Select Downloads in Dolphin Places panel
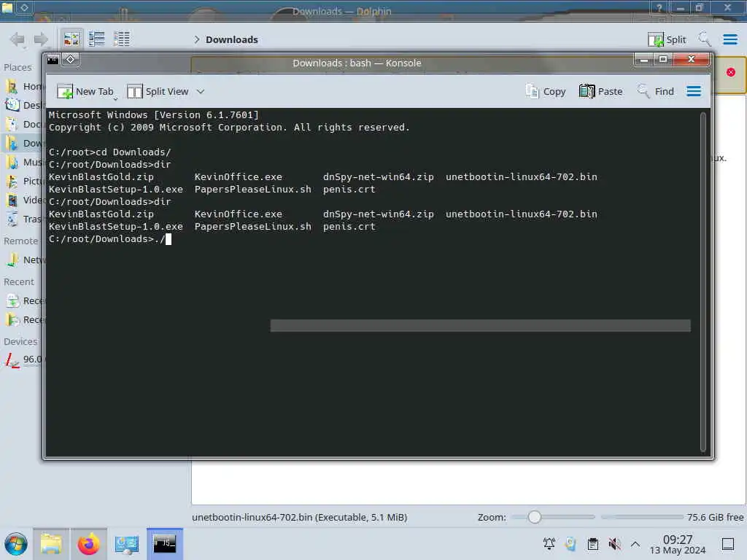Screen dimensions: 747x560 (23, 144)
